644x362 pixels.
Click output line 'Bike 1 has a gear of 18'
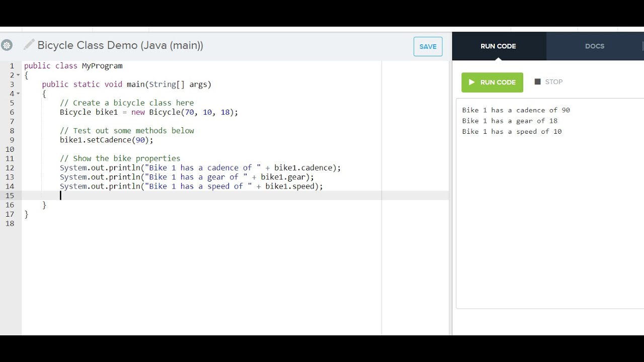pos(510,121)
